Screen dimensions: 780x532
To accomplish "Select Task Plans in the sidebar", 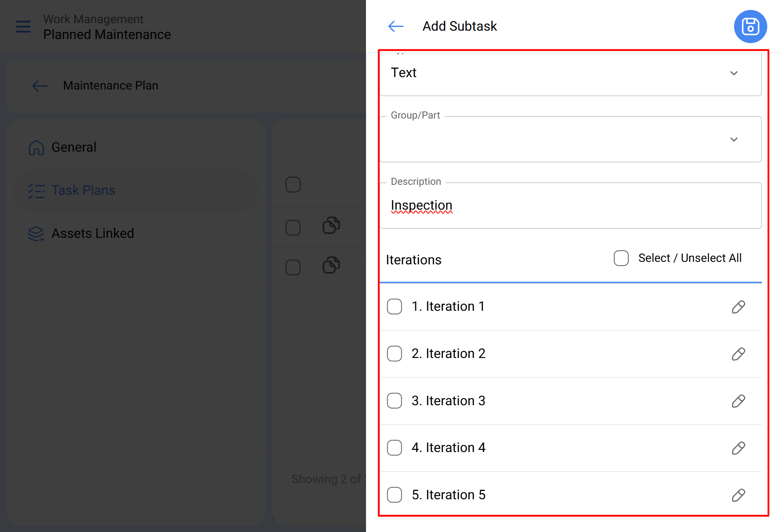I will point(83,190).
